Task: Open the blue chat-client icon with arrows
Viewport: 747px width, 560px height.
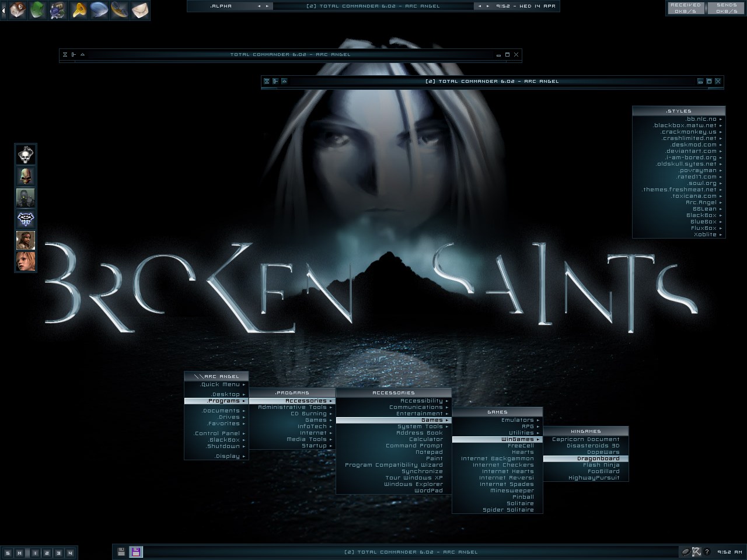Action: point(58,10)
